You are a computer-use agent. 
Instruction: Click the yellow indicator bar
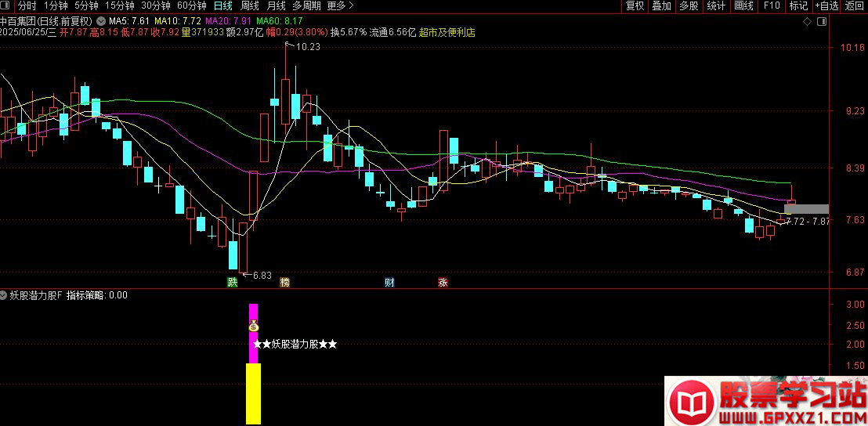coord(253,393)
